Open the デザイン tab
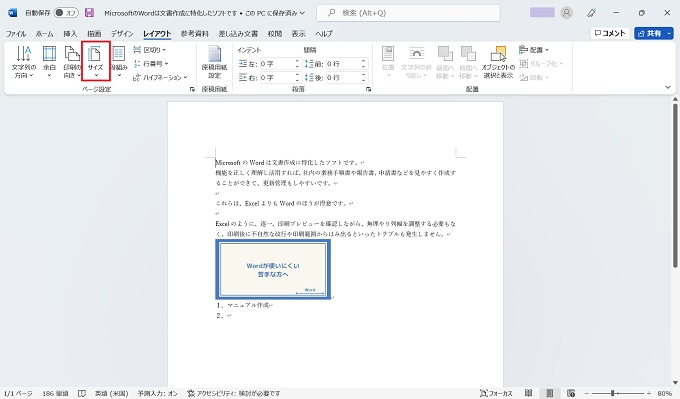Viewport: 680px width, 399px height. 122,33
